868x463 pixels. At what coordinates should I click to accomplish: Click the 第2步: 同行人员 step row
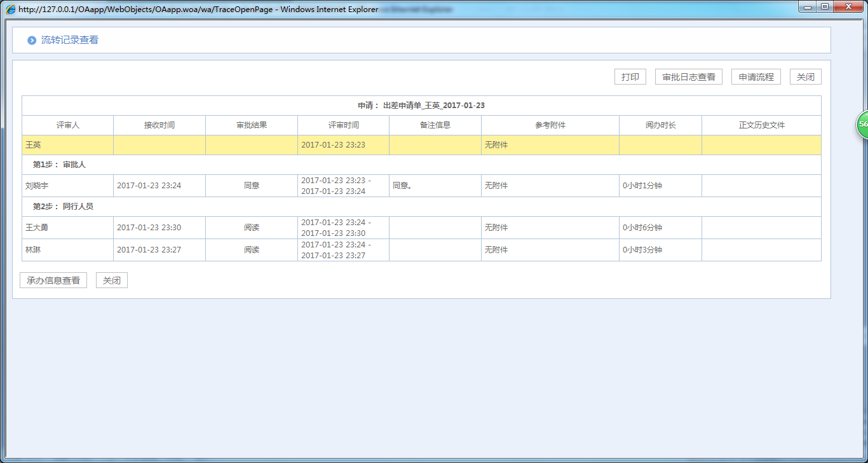click(63, 207)
